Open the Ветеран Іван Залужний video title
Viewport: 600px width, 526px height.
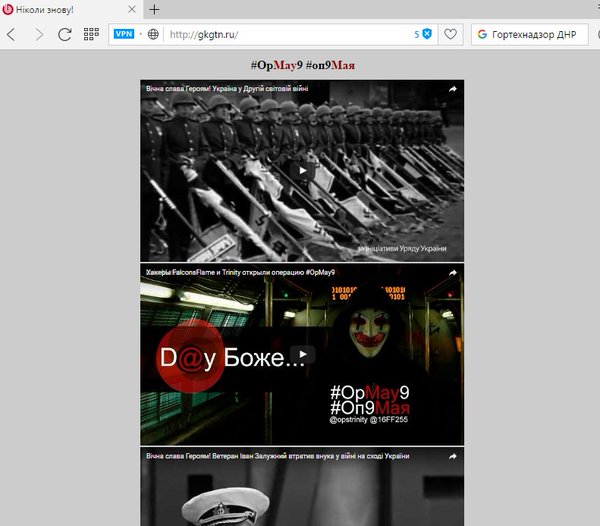point(277,456)
